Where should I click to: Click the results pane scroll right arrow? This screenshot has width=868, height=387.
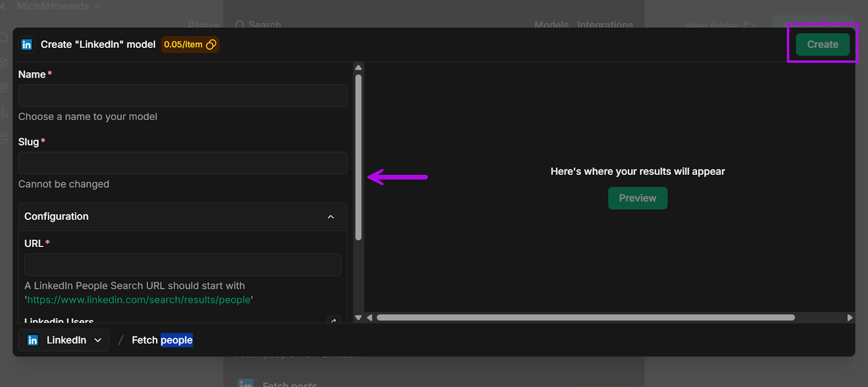[x=850, y=318]
